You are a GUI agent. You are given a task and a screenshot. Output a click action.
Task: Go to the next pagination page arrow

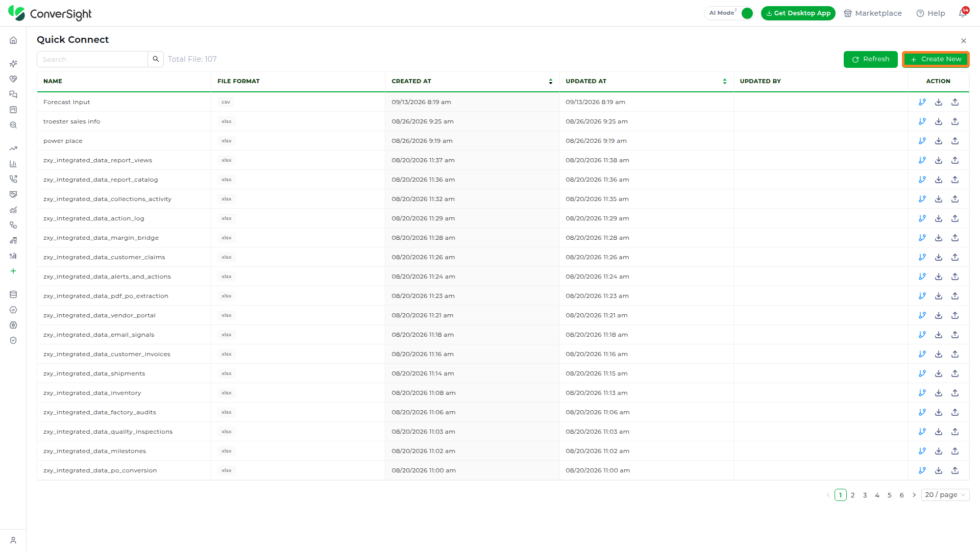click(x=914, y=495)
